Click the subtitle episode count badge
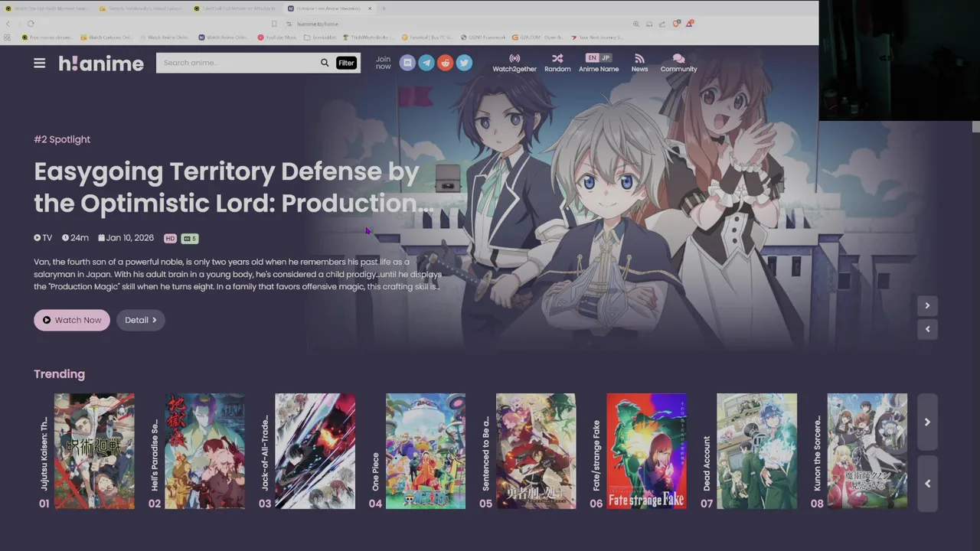Screen dimensions: 980x551 (190, 238)
